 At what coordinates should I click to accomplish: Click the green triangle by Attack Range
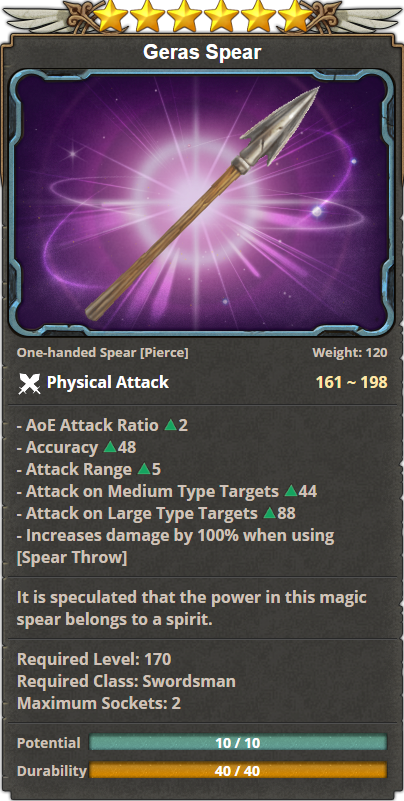[x=144, y=469]
